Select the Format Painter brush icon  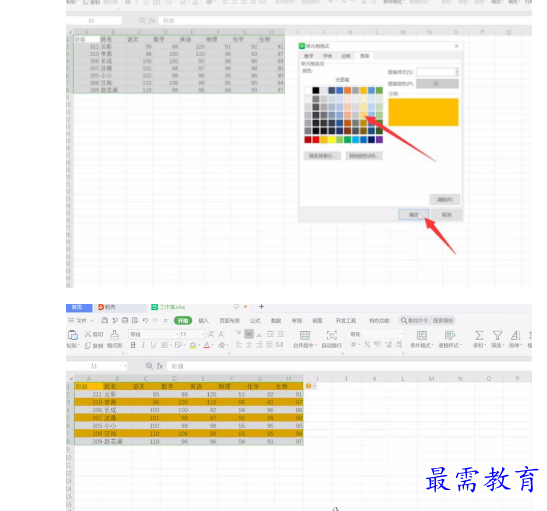point(114,335)
